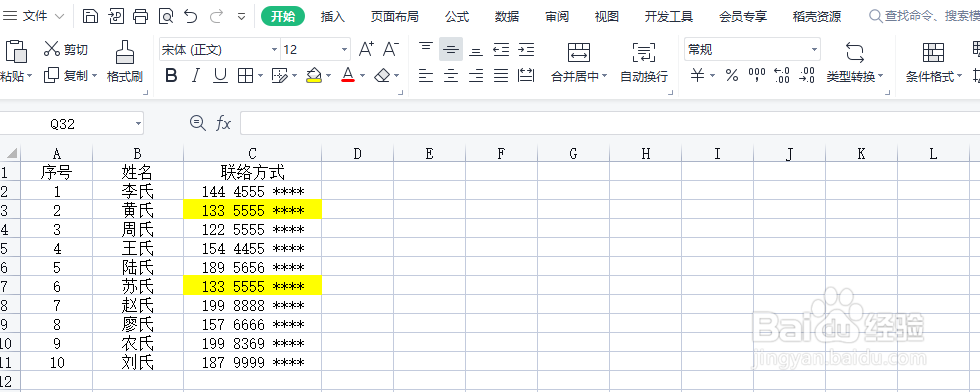Image resolution: width=980 pixels, height=392 pixels.
Task: Select column C header
Action: 252,153
